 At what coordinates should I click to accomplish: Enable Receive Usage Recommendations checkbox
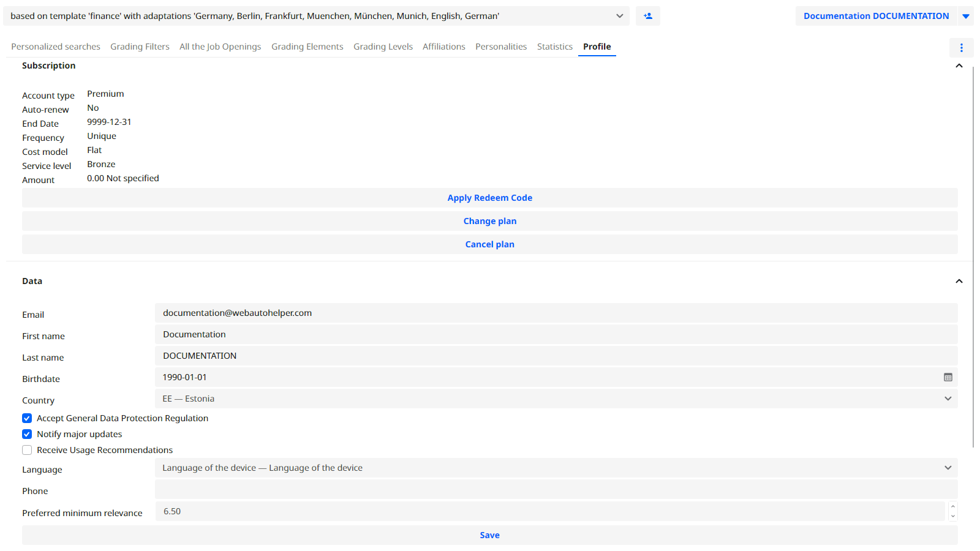[x=27, y=451]
